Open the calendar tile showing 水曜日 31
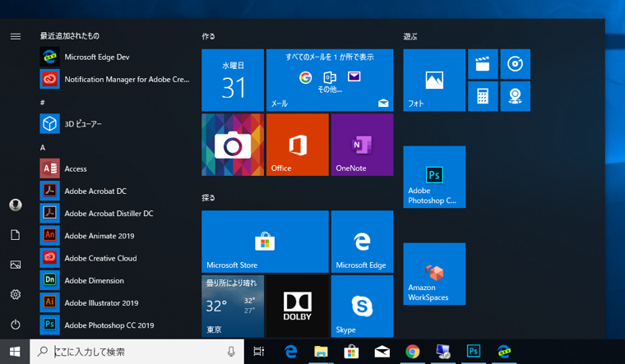Viewport: 625px width, 364px height. 233,80
